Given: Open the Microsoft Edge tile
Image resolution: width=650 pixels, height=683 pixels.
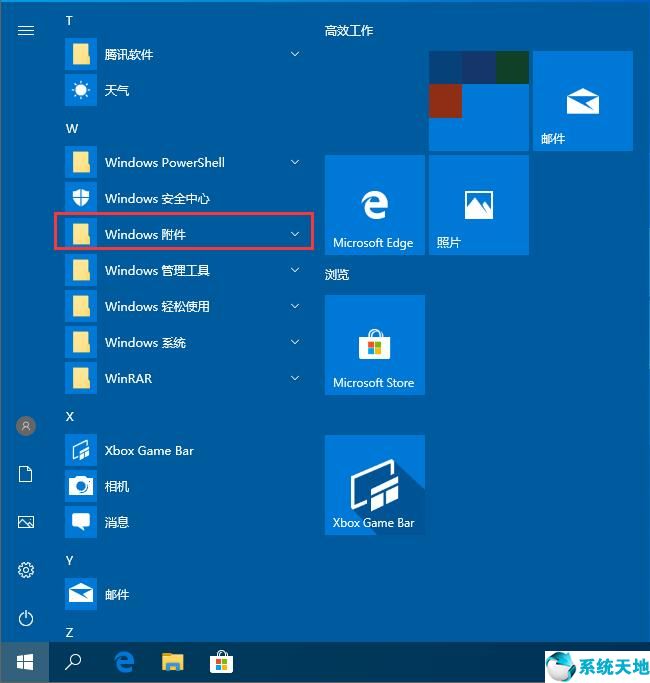Looking at the screenshot, I should pos(375,205).
